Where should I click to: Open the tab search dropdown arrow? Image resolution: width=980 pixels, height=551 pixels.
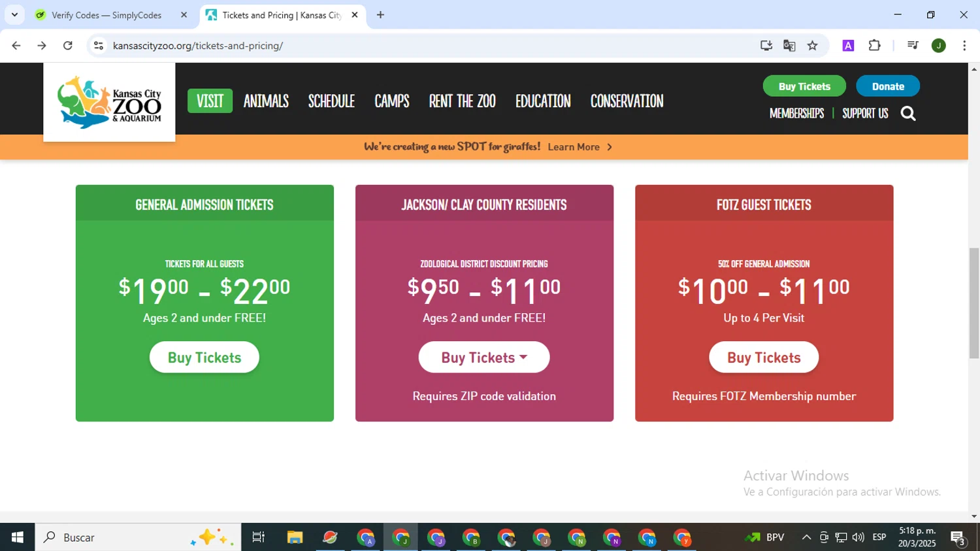[14, 15]
